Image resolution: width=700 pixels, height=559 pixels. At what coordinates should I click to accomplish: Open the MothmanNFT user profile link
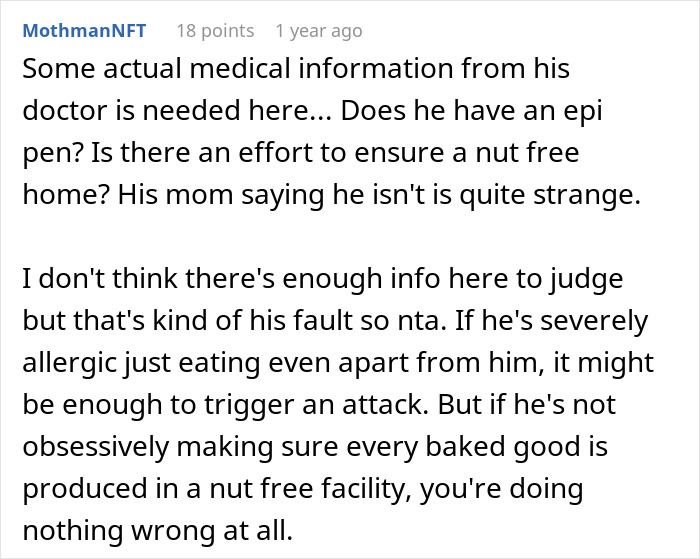tap(84, 31)
